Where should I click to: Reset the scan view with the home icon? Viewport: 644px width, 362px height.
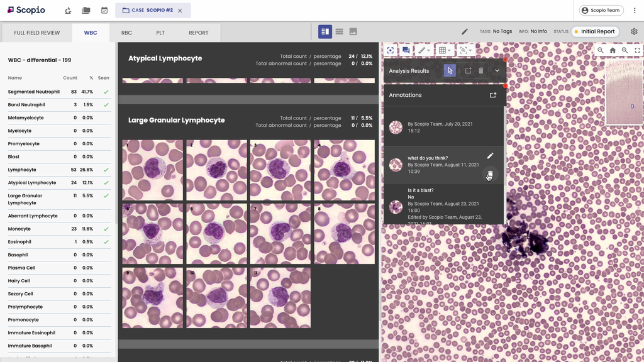613,50
